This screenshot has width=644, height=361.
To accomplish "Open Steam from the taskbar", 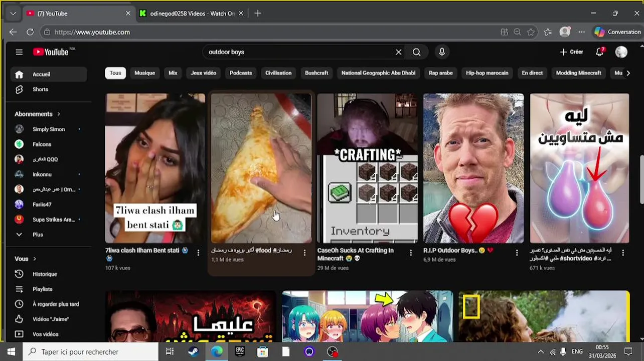I will coord(193,352).
